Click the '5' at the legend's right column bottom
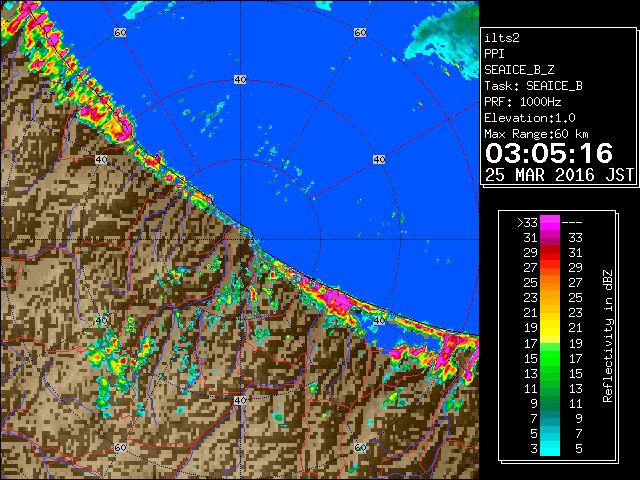The height and width of the screenshot is (480, 640). [578, 449]
